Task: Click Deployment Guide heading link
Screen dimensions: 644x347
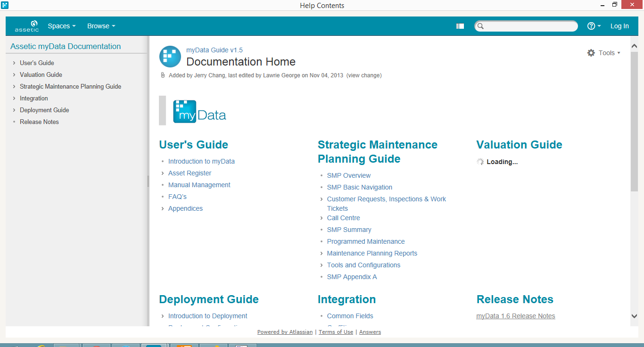Action: (x=209, y=299)
